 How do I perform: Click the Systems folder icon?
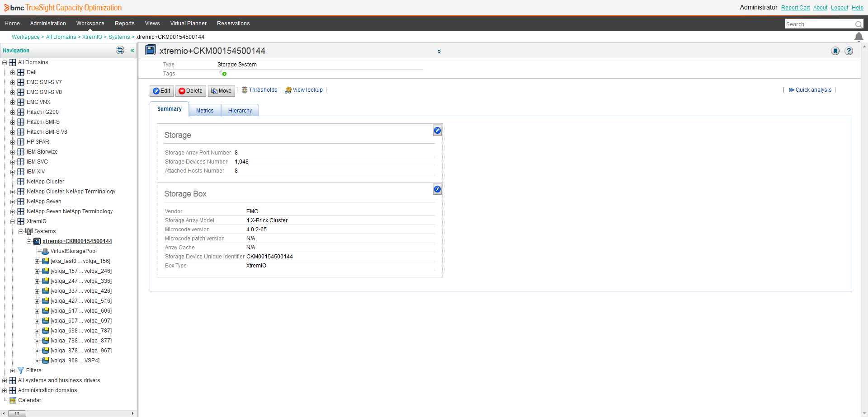[x=29, y=231]
